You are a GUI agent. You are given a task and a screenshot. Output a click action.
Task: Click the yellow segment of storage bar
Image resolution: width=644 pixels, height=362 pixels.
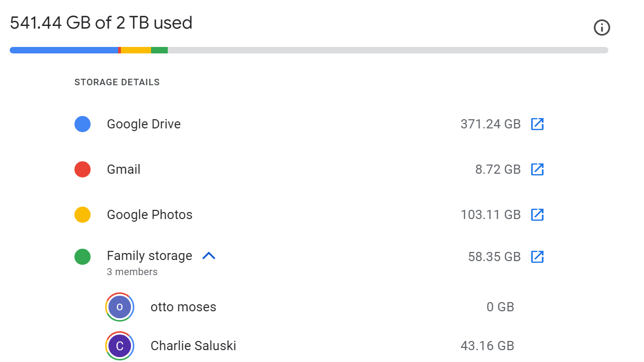coord(136,50)
